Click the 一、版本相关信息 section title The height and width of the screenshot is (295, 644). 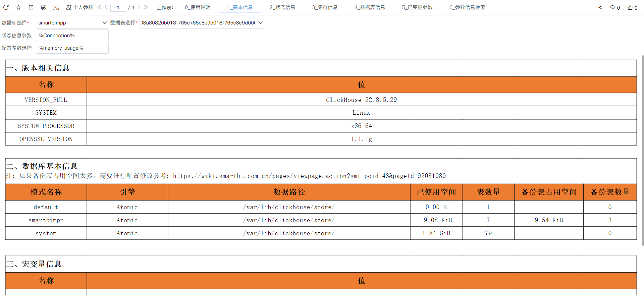[x=38, y=68]
